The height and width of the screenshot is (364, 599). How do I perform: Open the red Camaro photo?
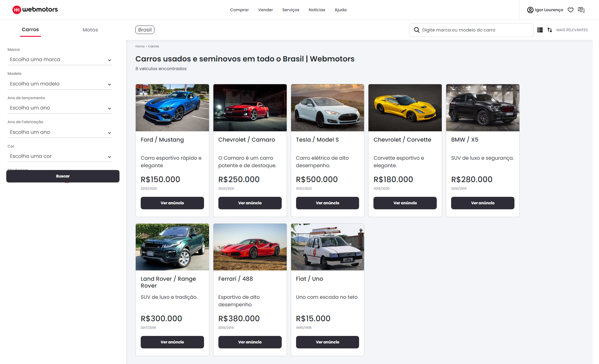[x=250, y=108]
